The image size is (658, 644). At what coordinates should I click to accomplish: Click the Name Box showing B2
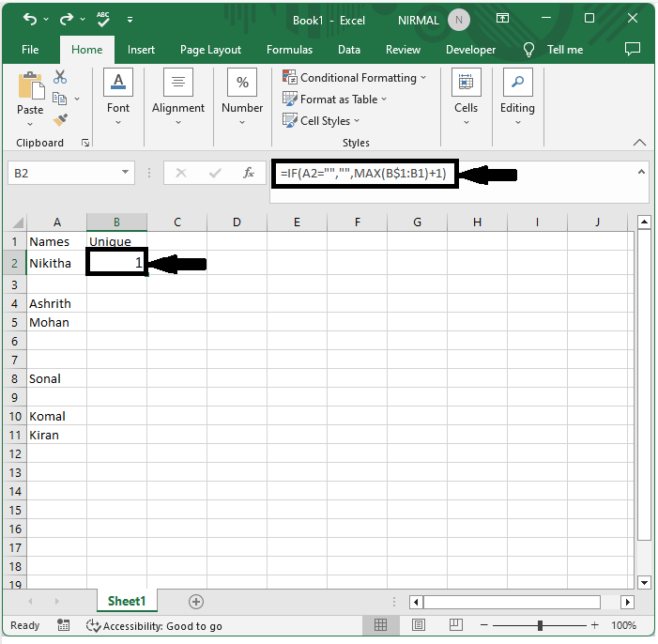point(63,173)
